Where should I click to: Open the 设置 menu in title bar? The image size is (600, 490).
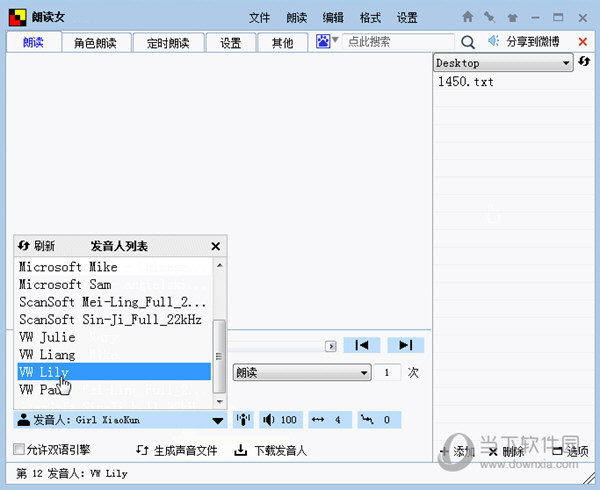407,18
